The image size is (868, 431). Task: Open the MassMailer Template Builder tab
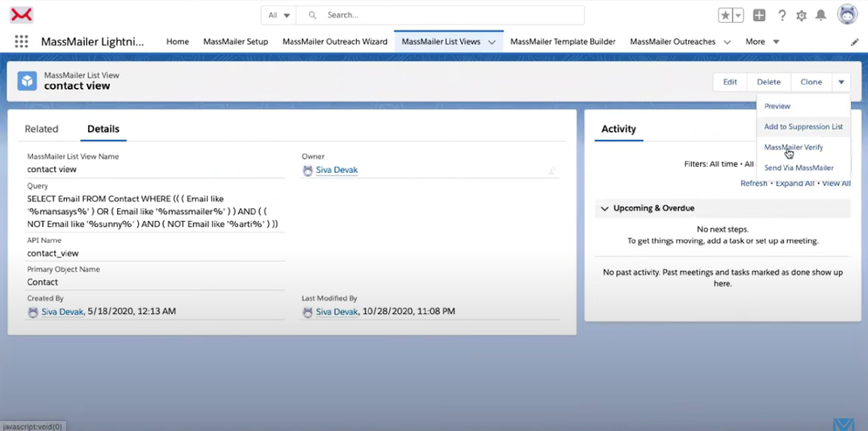click(563, 41)
